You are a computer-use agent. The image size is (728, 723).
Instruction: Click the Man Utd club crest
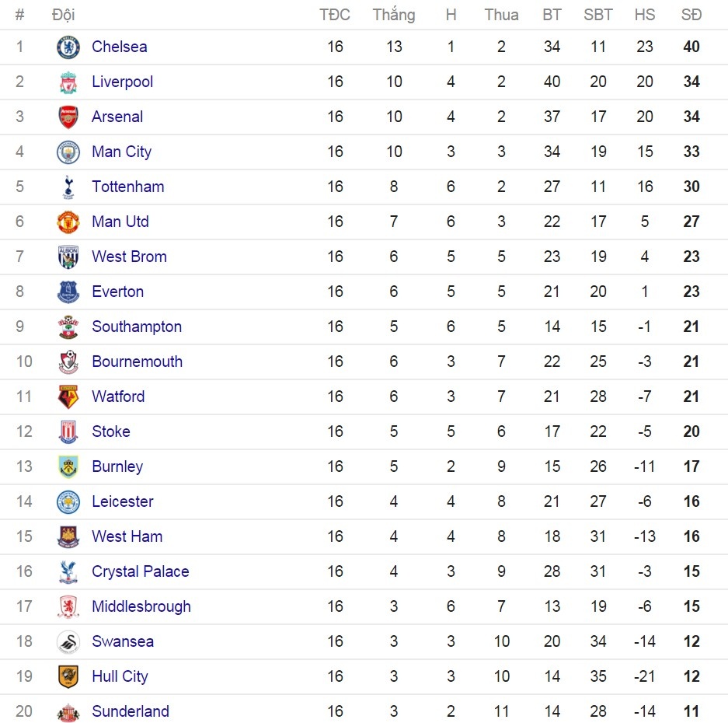pos(68,222)
